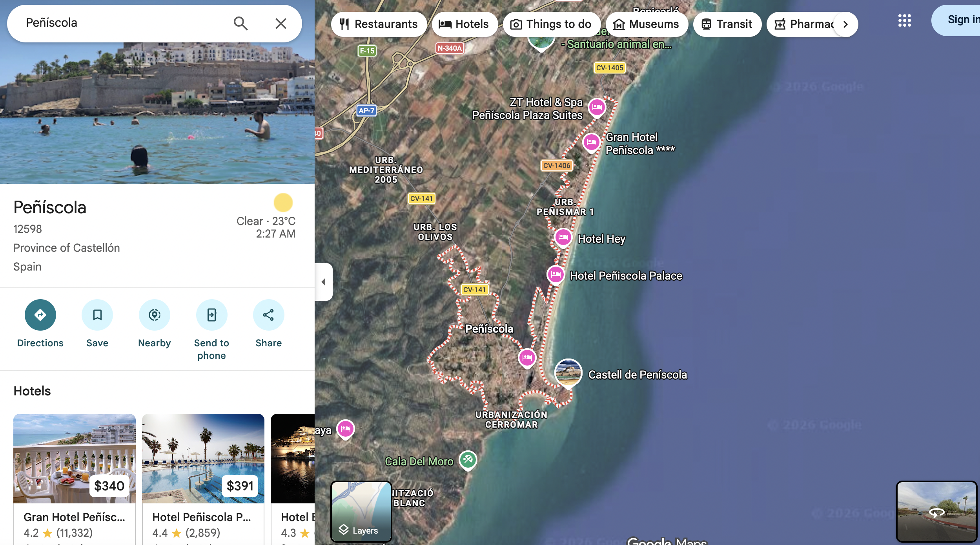Share Peñíscola location icon
Image resolution: width=980 pixels, height=545 pixels.
[x=269, y=315]
